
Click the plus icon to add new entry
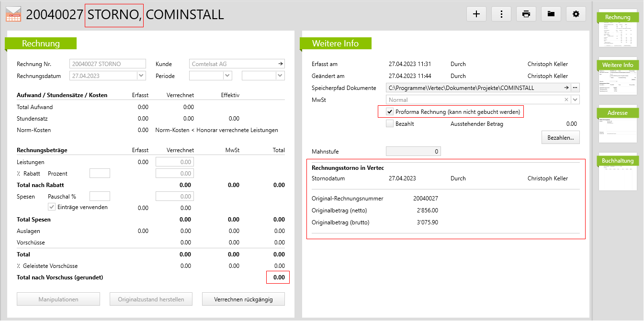[476, 14]
